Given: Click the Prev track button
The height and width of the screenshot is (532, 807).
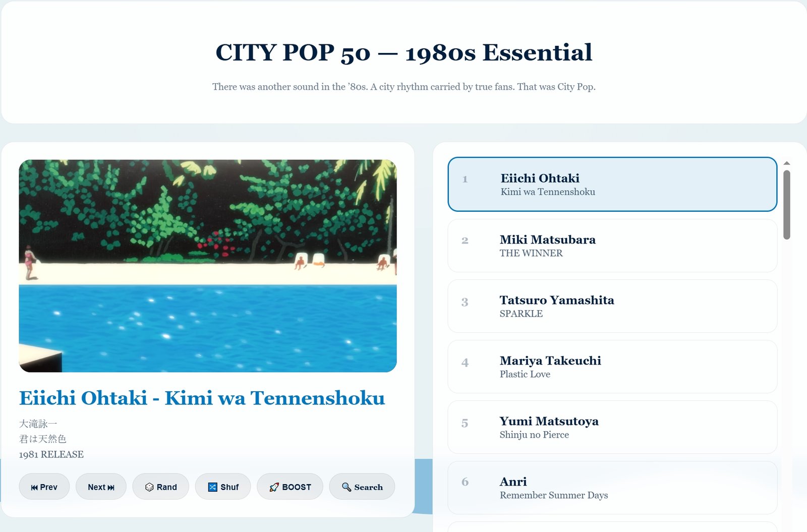Looking at the screenshot, I should (x=44, y=487).
